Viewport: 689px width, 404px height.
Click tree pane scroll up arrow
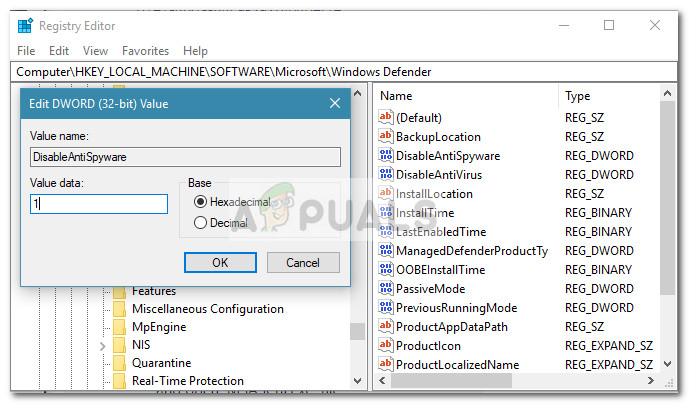[x=358, y=93]
